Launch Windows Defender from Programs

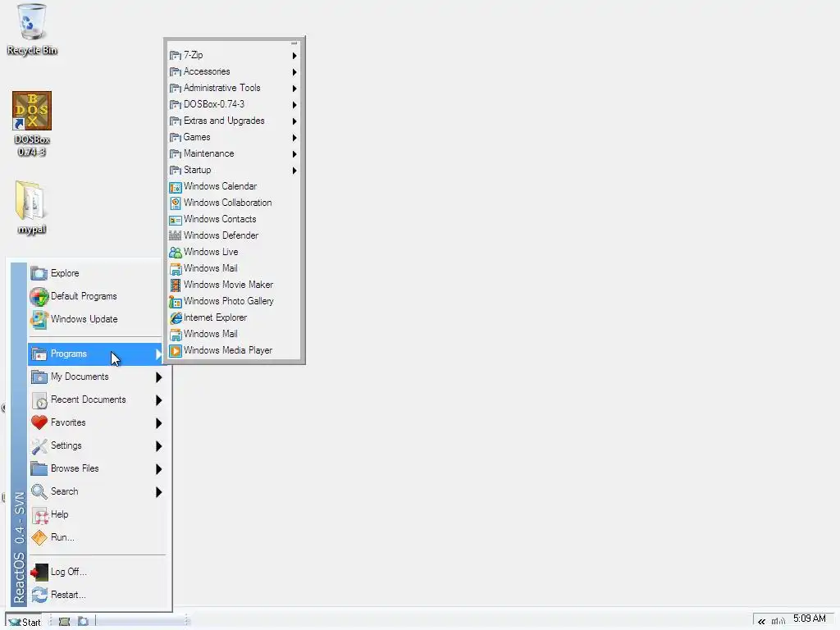(x=234, y=235)
